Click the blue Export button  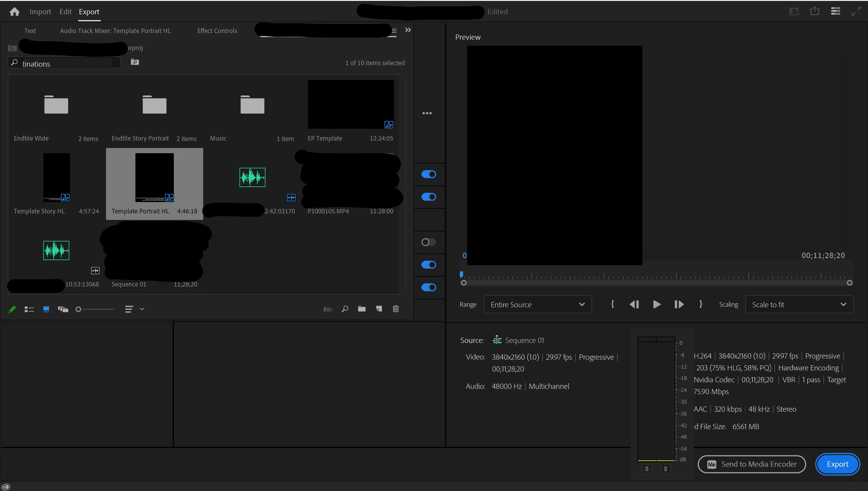point(837,464)
